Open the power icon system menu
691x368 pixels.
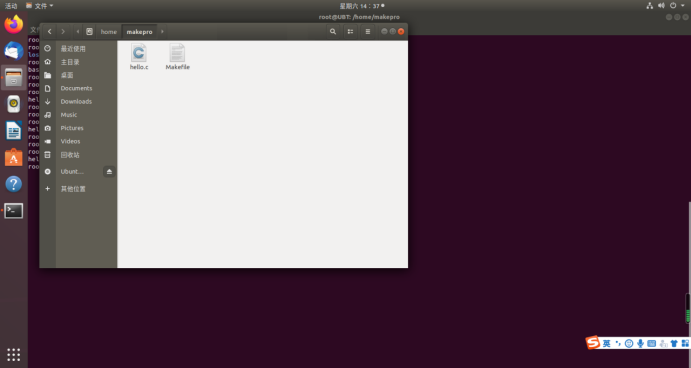[673, 6]
